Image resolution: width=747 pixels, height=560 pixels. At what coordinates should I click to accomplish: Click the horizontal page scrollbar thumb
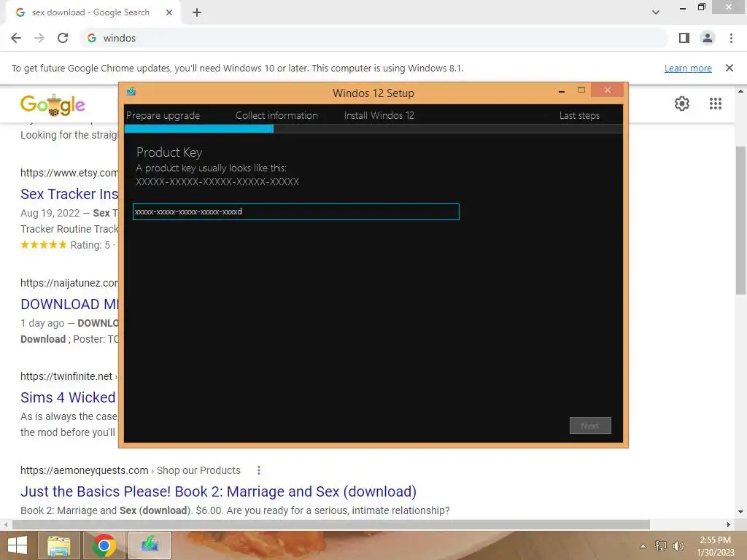click(331, 524)
